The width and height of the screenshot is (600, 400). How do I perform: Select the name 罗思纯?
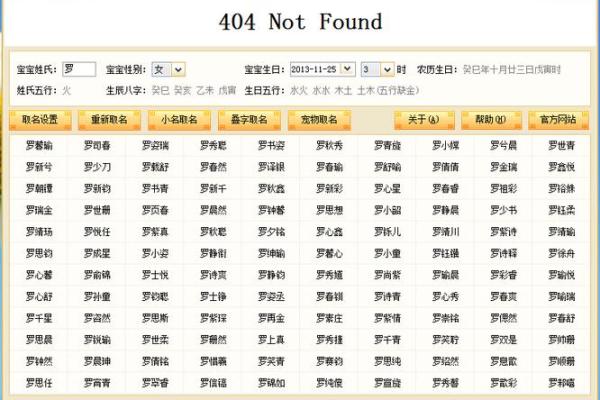pyautogui.click(x=387, y=361)
